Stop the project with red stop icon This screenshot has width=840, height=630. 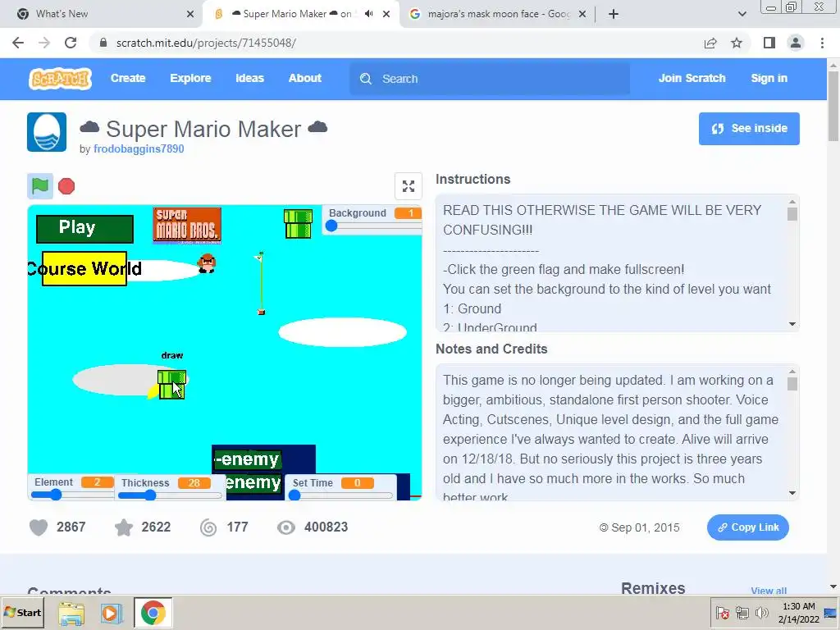coord(66,186)
